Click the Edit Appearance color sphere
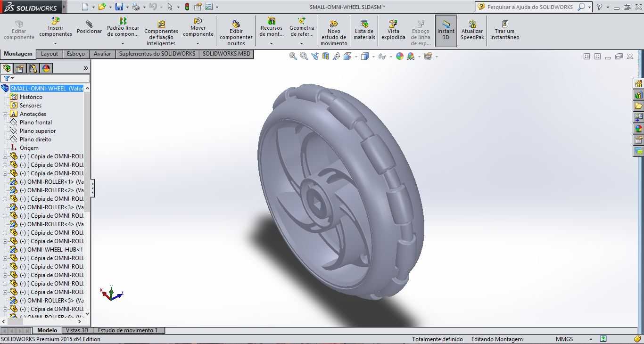This screenshot has height=344, width=644. 400,57
